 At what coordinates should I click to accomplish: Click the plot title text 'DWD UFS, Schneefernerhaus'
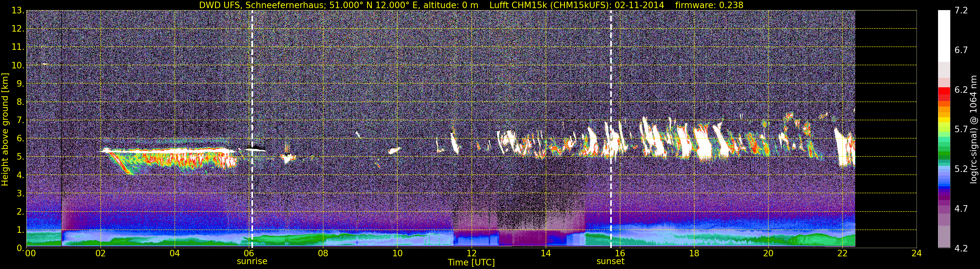coord(263,5)
